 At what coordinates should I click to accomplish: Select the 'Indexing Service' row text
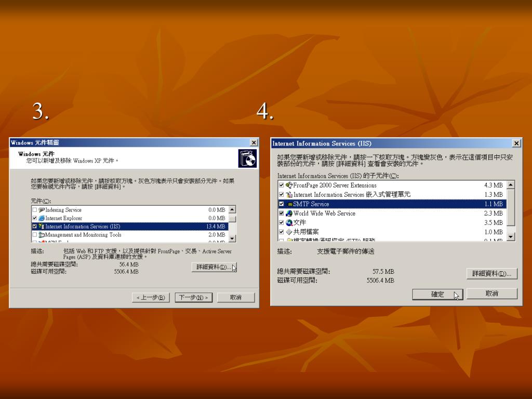pos(63,210)
